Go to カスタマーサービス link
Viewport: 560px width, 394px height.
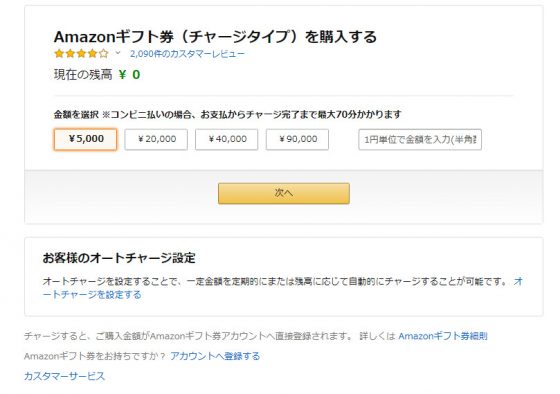[x=65, y=376]
